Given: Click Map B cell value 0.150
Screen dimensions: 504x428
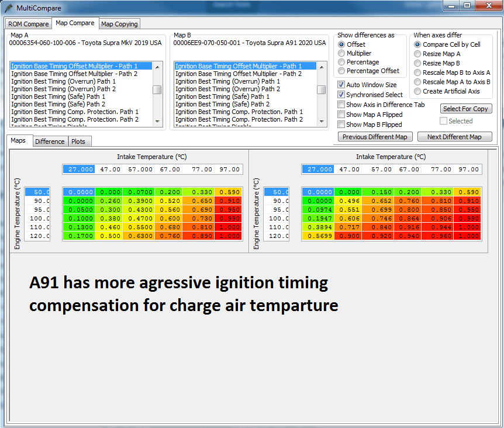Looking at the screenshot, I should (378, 192).
